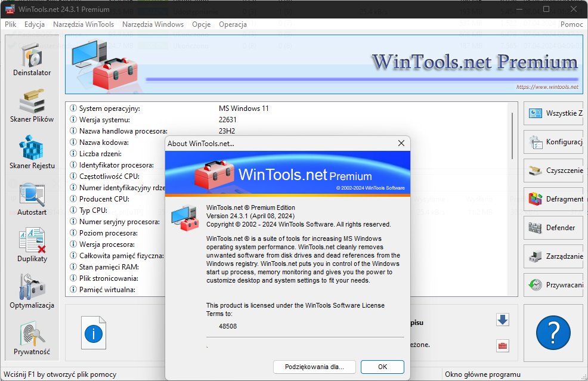Click the Podziękowania dla... button
Viewport: 588px width, 381px height.
coord(314,367)
